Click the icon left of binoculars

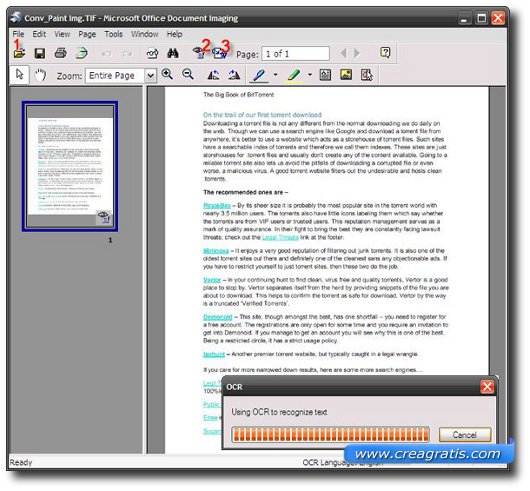(x=152, y=53)
